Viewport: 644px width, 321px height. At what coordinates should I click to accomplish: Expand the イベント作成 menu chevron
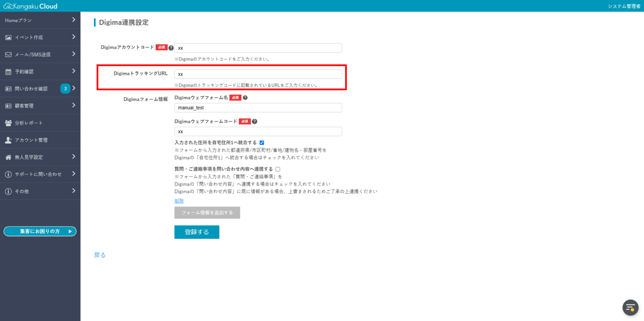73,37
